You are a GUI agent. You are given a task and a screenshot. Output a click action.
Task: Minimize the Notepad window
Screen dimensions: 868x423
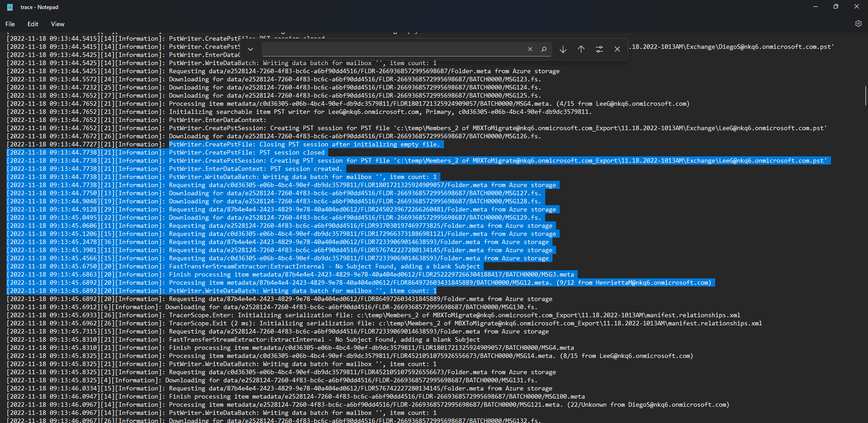[x=816, y=7]
